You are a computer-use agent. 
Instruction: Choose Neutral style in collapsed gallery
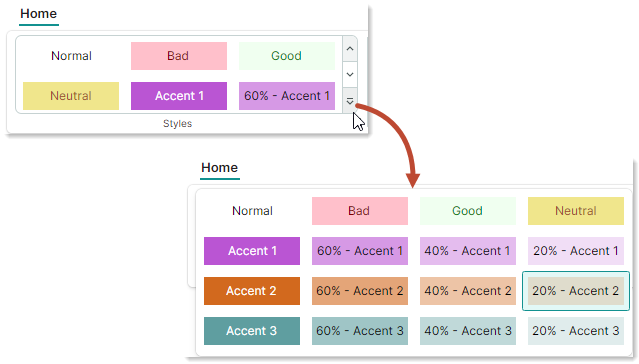pos(71,96)
